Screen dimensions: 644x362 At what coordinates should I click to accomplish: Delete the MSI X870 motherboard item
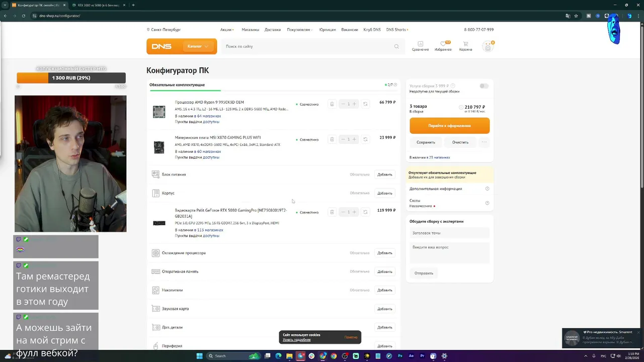pos(332,139)
